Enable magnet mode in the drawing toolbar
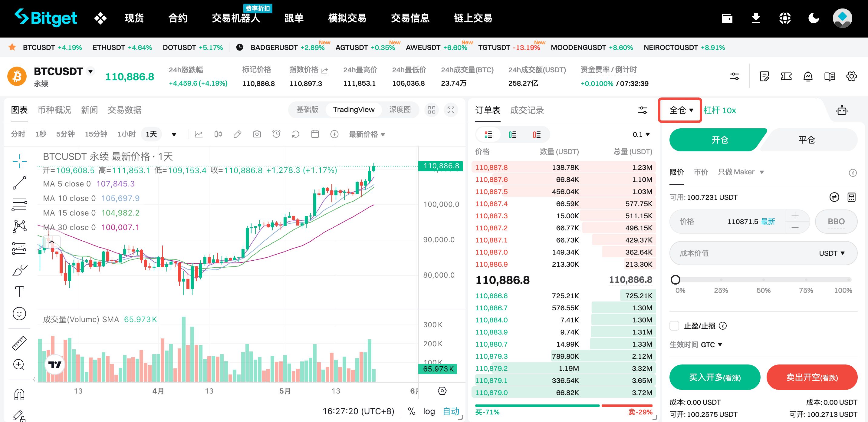The height and width of the screenshot is (422, 868). click(x=19, y=394)
